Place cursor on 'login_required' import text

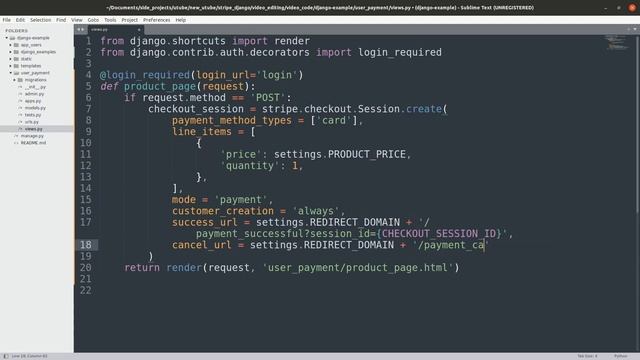[400, 52]
